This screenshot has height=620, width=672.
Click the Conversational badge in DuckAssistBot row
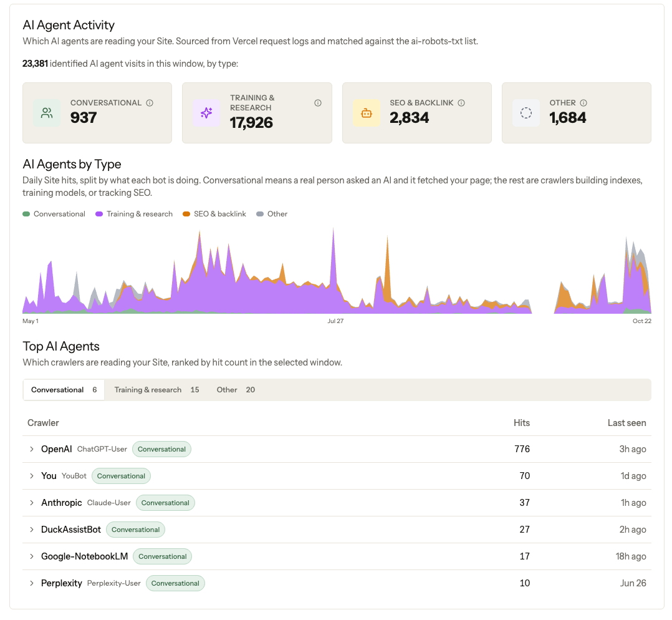coord(135,530)
